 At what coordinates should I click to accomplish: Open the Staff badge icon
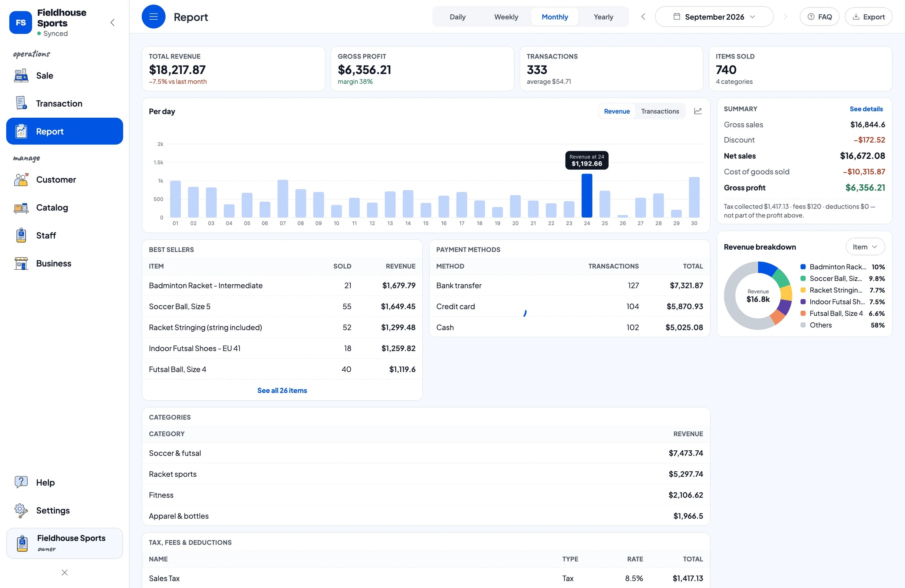21,235
